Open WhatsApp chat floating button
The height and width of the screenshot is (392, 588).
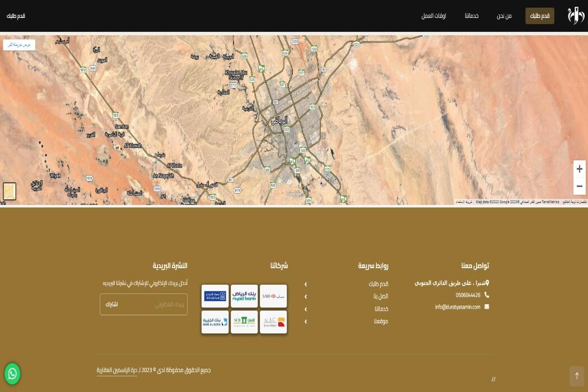(12, 374)
